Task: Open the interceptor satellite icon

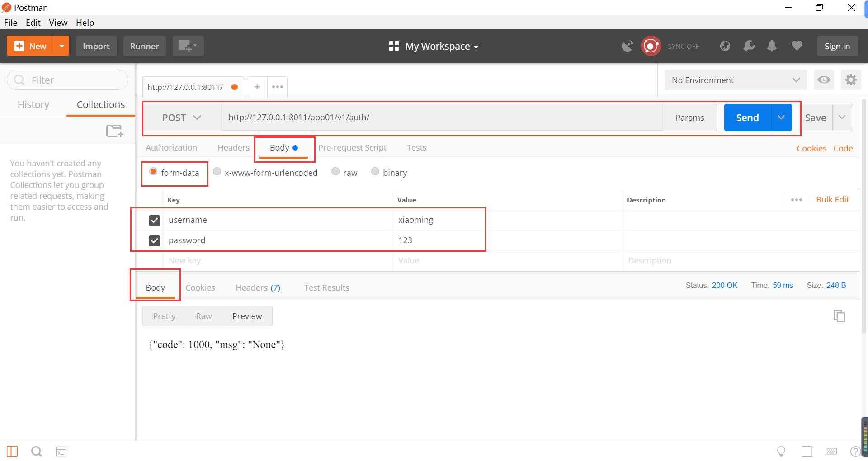Action: 627,46
